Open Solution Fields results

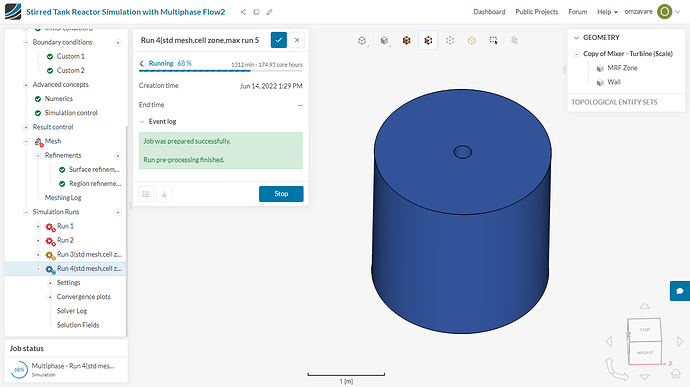pyautogui.click(x=78, y=325)
